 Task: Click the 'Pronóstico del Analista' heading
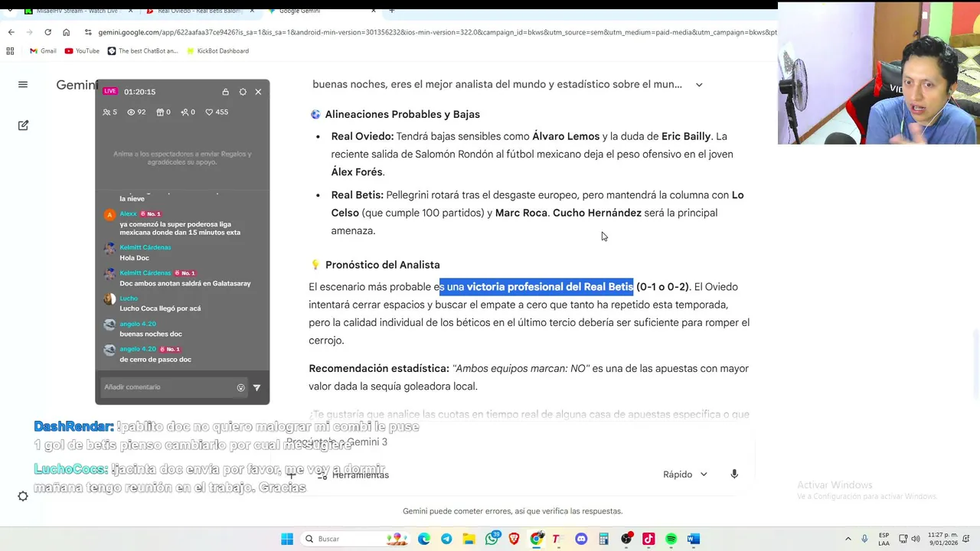382,265
